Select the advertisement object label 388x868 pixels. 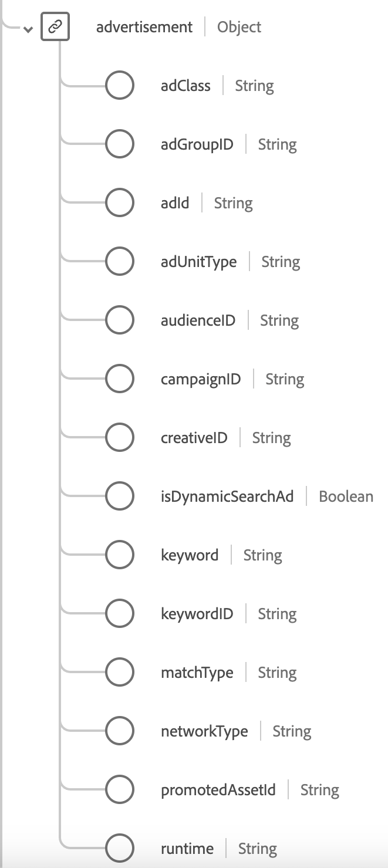pos(144,27)
